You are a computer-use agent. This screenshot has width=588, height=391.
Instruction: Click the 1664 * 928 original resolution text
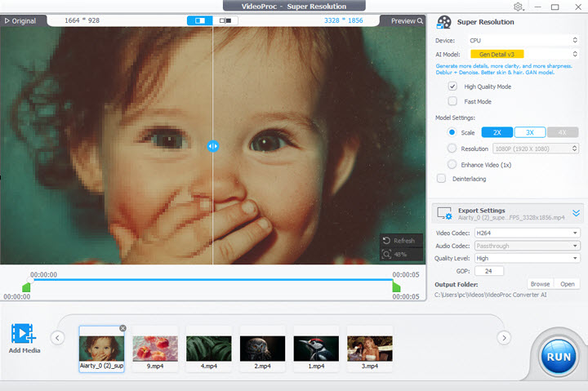[x=82, y=20]
